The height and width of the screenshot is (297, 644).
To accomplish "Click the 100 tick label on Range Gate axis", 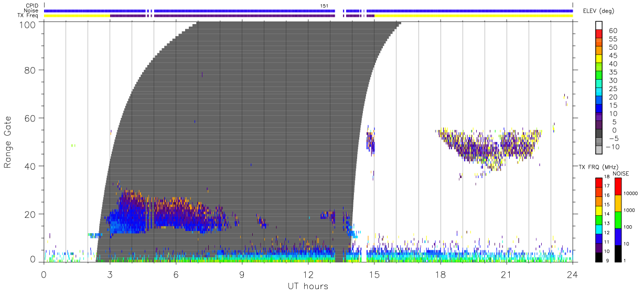I will [27, 24].
